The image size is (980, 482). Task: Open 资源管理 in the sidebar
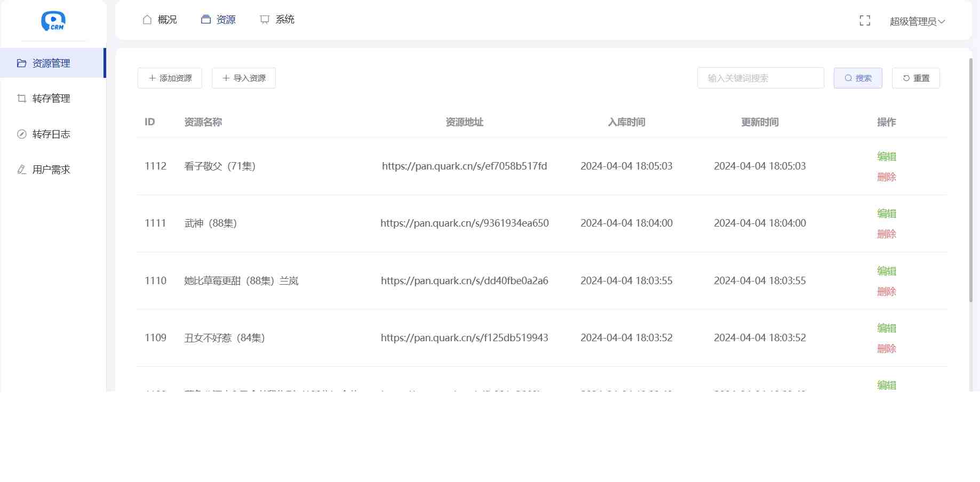51,63
